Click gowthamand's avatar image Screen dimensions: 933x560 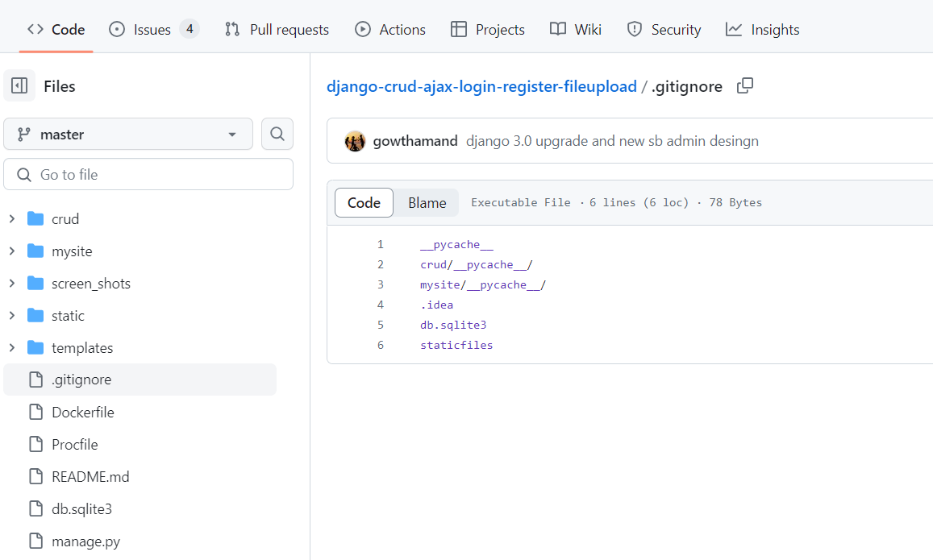pos(355,141)
